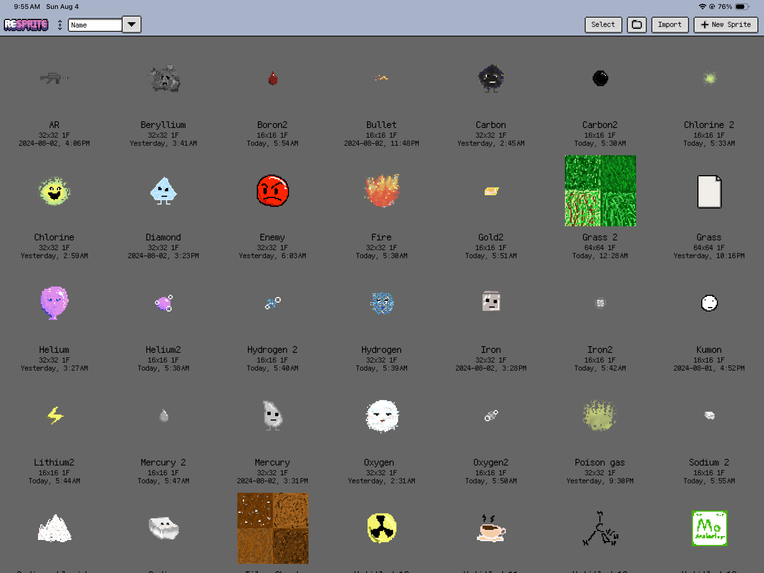Viewport: 764px width, 573px height.
Task: Open the Carbon character sprite
Action: 491,78
